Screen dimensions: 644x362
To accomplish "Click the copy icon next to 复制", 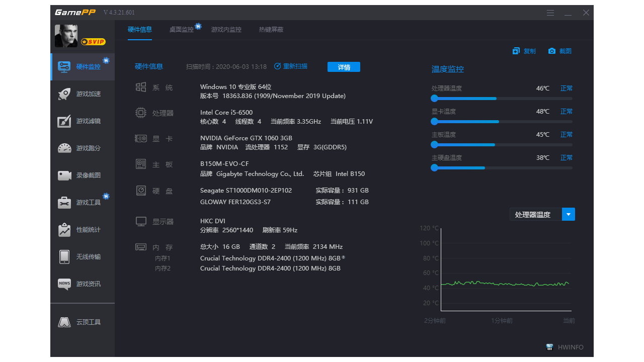I will (516, 51).
